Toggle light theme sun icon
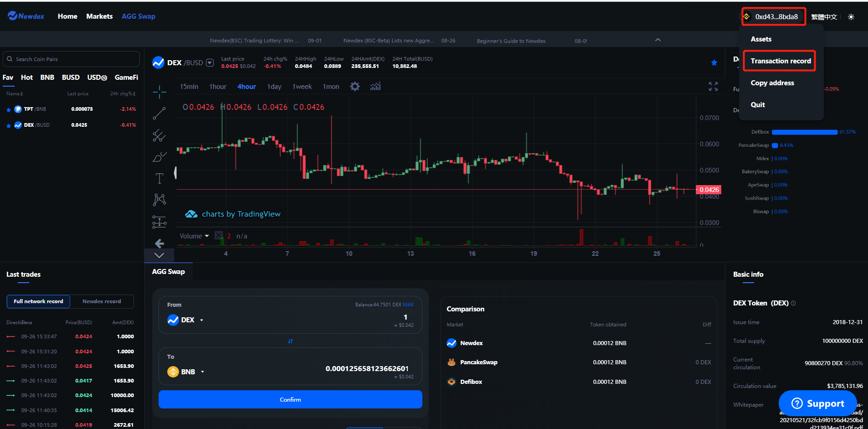 (851, 17)
